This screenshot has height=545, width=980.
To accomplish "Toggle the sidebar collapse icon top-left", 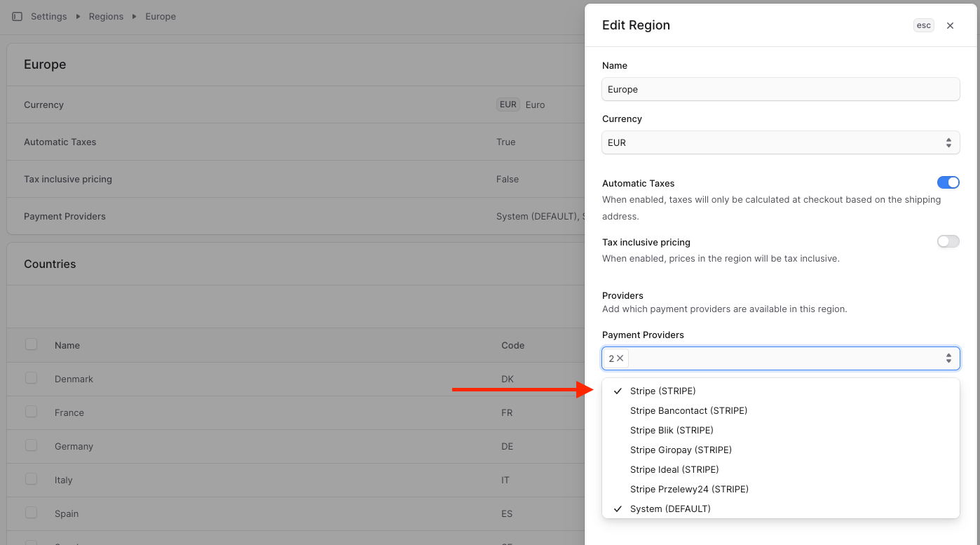I will coord(17,16).
